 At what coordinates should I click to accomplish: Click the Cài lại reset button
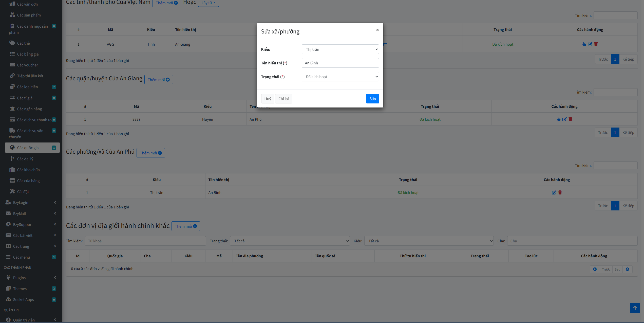tap(283, 99)
